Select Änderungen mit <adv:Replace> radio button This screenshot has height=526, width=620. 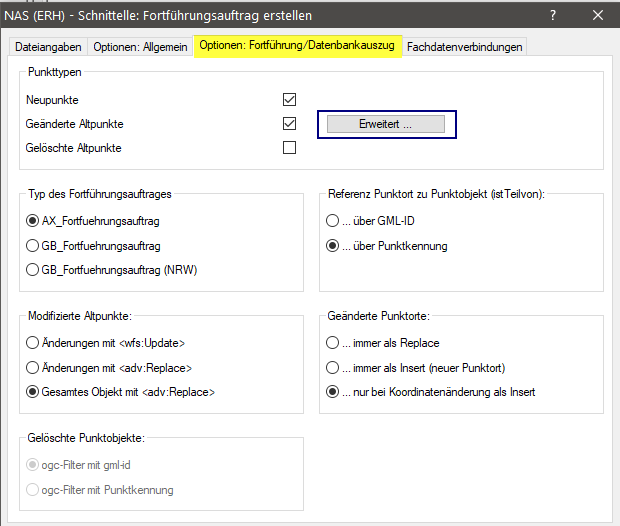pos(34,368)
